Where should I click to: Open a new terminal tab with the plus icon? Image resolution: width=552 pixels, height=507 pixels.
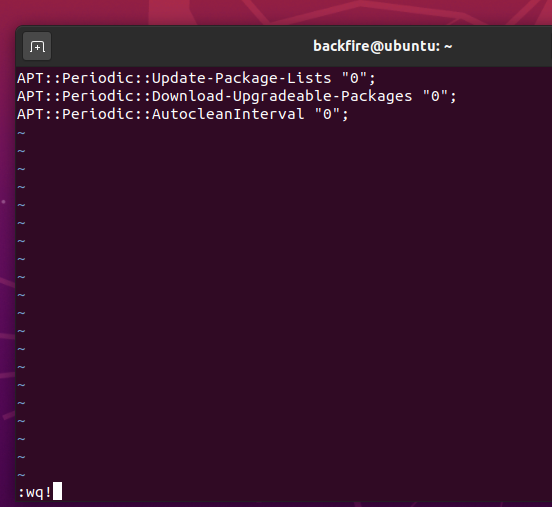(x=37, y=46)
